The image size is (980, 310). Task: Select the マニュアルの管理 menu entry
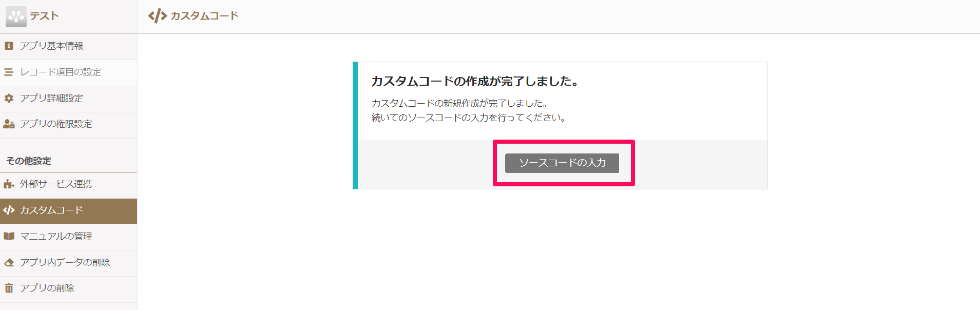click(x=56, y=237)
